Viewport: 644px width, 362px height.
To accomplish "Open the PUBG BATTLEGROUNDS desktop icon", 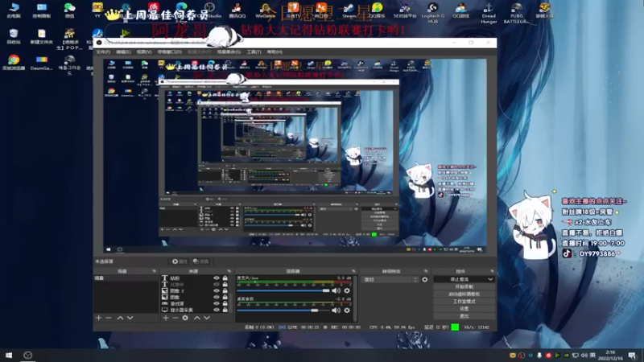I will pos(517,13).
